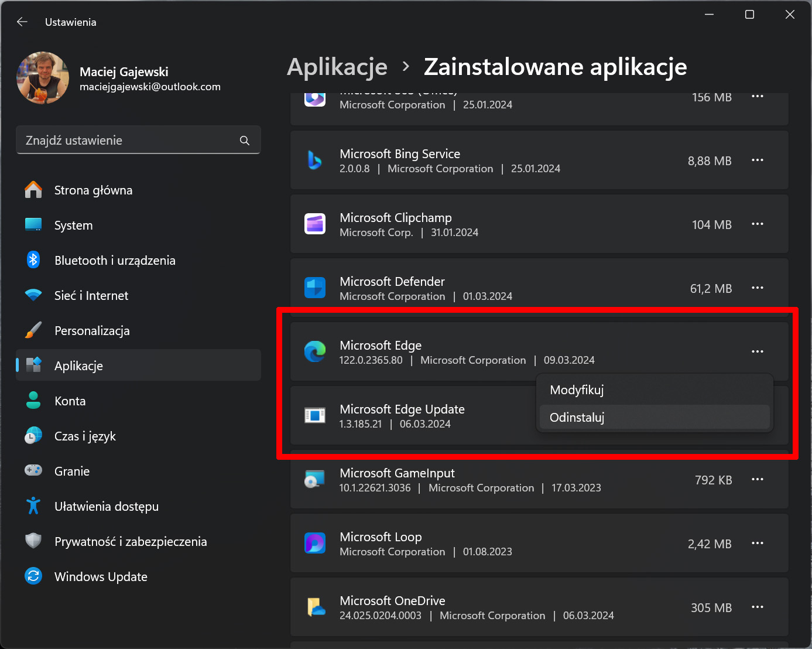Click the Microsoft GameInput 792 KB size
This screenshot has height=649, width=812.
714,480
